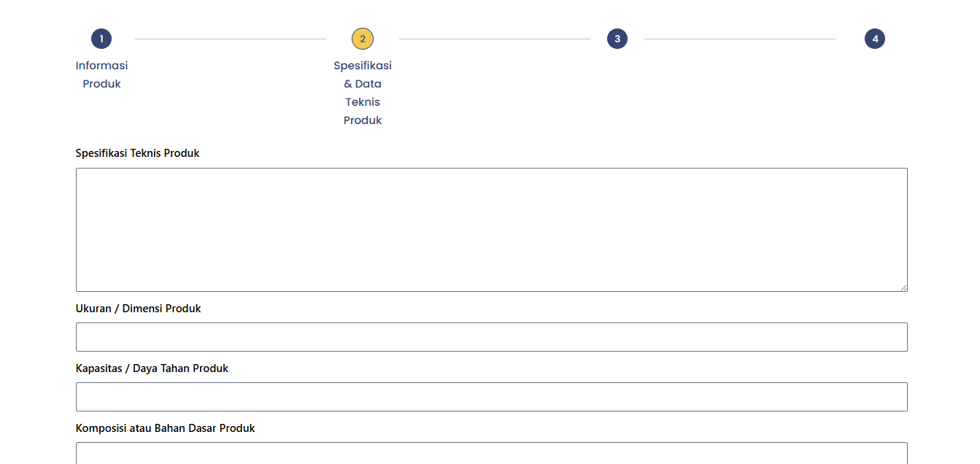Click the Ukuran / Dimensi Produk label
Viewport: 980px width, 464px height.
point(139,309)
